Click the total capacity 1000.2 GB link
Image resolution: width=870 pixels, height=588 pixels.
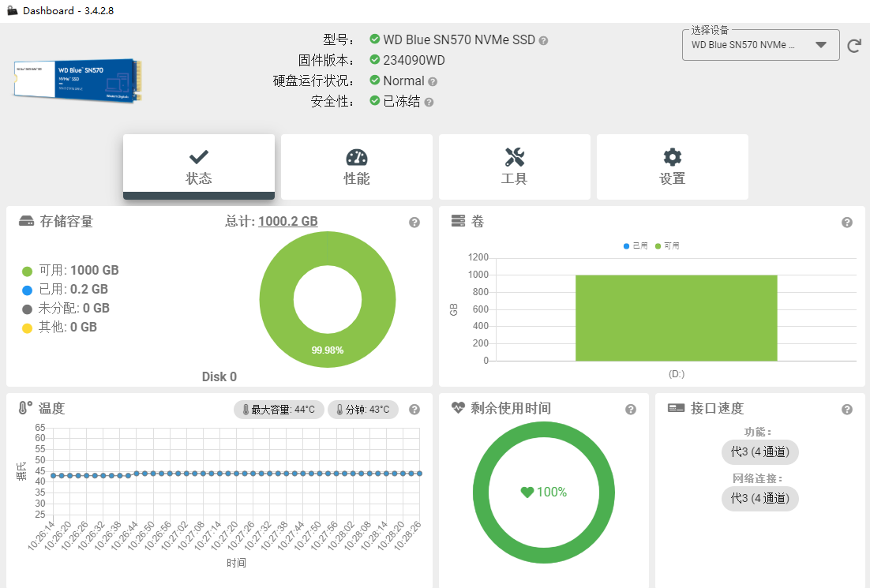point(287,222)
